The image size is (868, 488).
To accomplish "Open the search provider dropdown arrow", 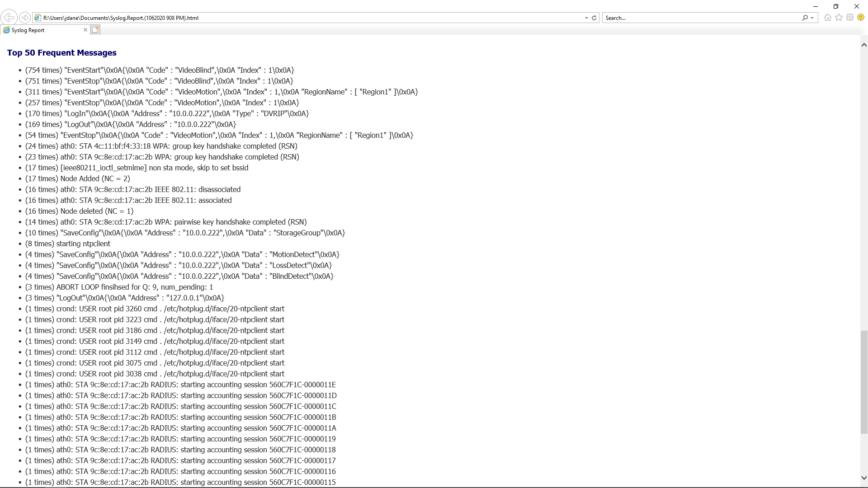I will pyautogui.click(x=812, y=18).
